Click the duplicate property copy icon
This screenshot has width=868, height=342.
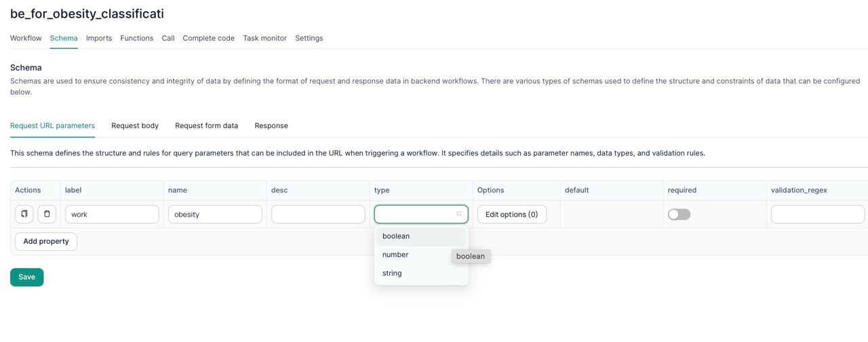[24, 214]
